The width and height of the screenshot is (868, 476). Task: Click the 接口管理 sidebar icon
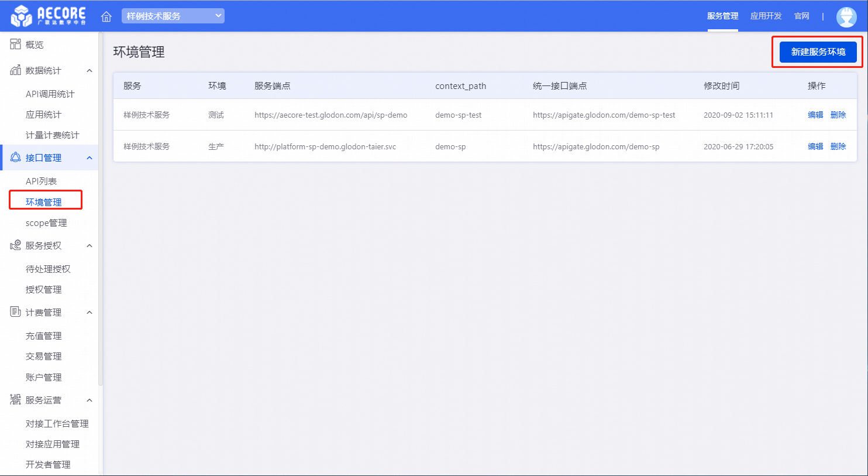[x=16, y=157]
